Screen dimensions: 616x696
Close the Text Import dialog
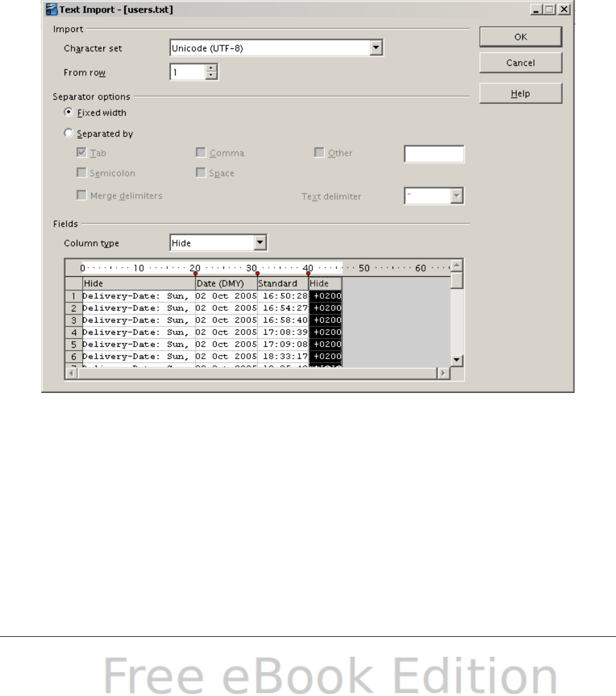[x=564, y=9]
